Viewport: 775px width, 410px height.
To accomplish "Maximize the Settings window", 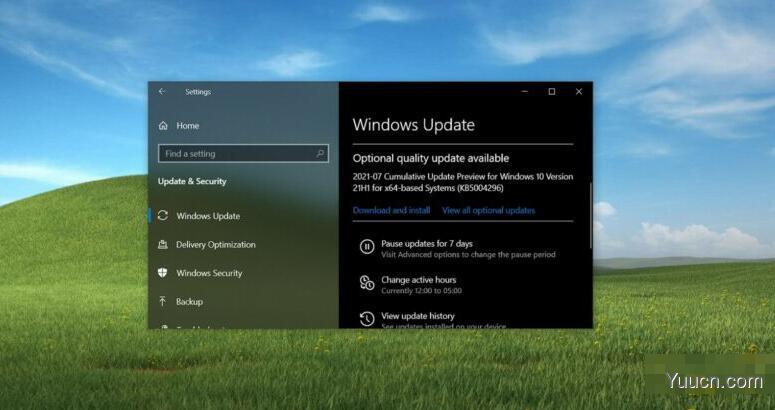I will coord(552,91).
